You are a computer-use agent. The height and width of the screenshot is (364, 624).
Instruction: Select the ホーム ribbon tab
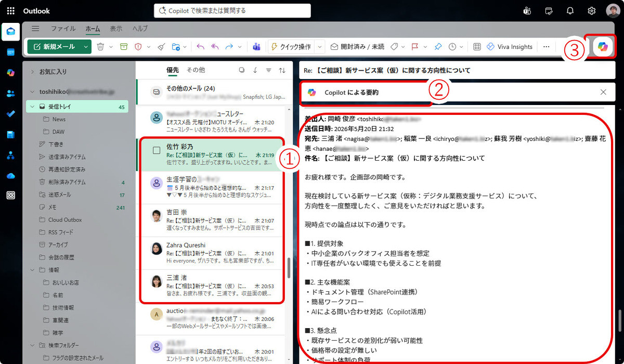[x=93, y=29]
